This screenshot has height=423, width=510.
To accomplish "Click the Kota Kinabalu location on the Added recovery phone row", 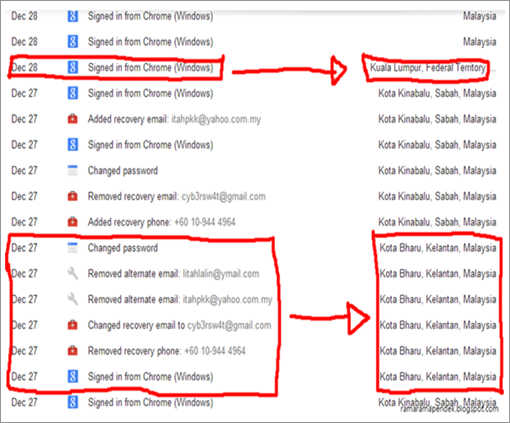I will (x=437, y=222).
